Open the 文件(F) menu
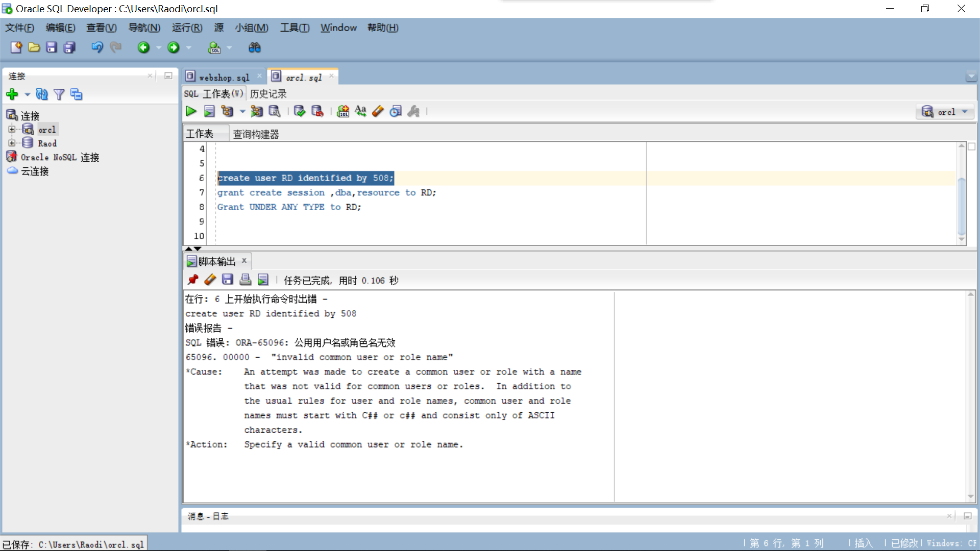This screenshot has width=980, height=551. pos(19,28)
